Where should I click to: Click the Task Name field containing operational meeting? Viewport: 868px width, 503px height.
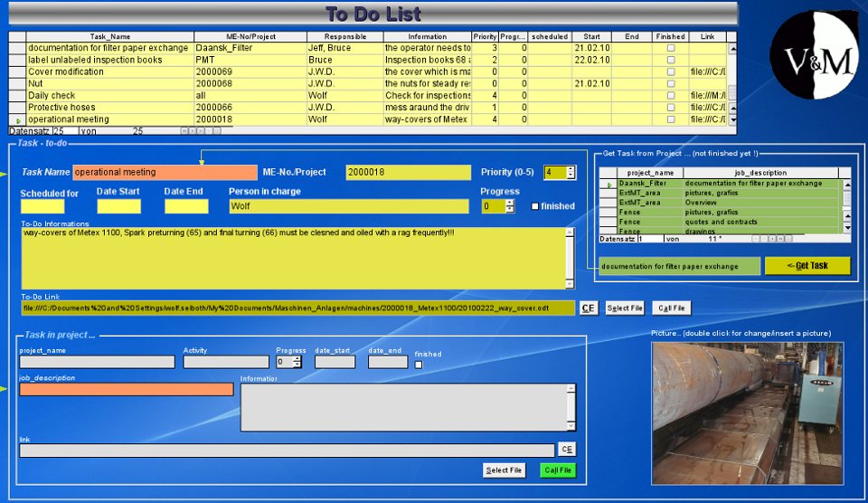click(165, 172)
